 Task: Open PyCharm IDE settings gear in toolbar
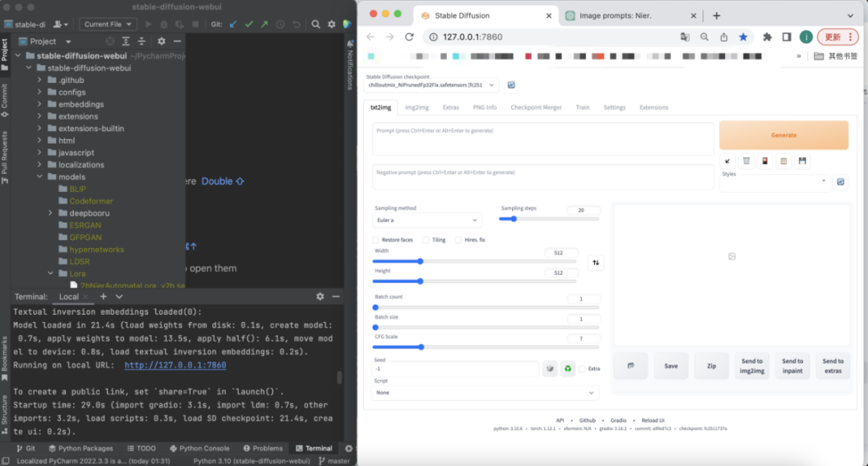[332, 24]
